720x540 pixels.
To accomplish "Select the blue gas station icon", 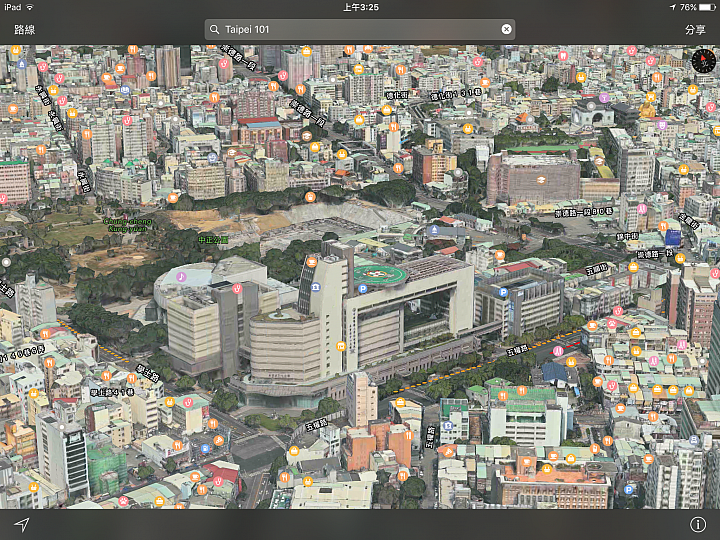I will pos(205,448).
